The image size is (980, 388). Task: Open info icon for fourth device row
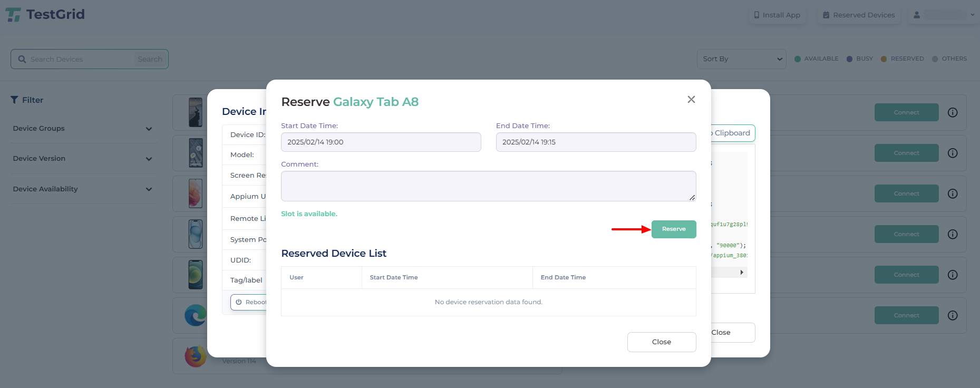(x=953, y=234)
